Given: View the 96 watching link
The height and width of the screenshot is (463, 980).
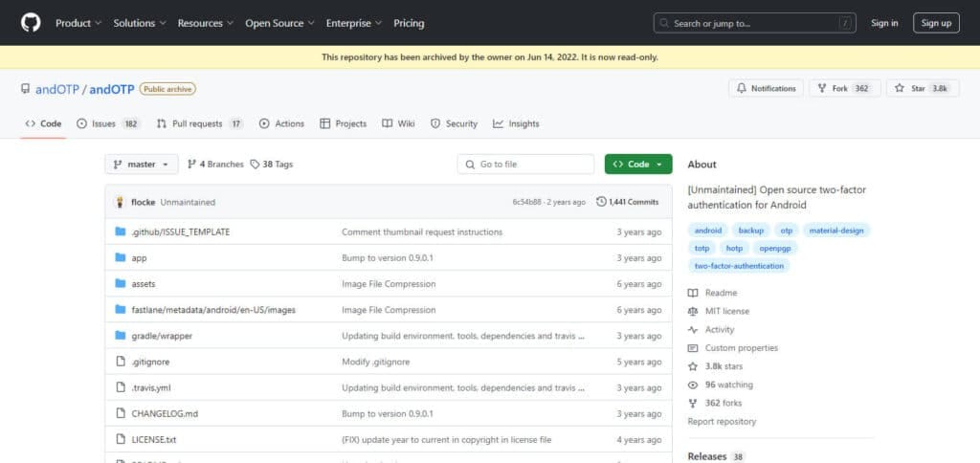Looking at the screenshot, I should click(x=721, y=385).
